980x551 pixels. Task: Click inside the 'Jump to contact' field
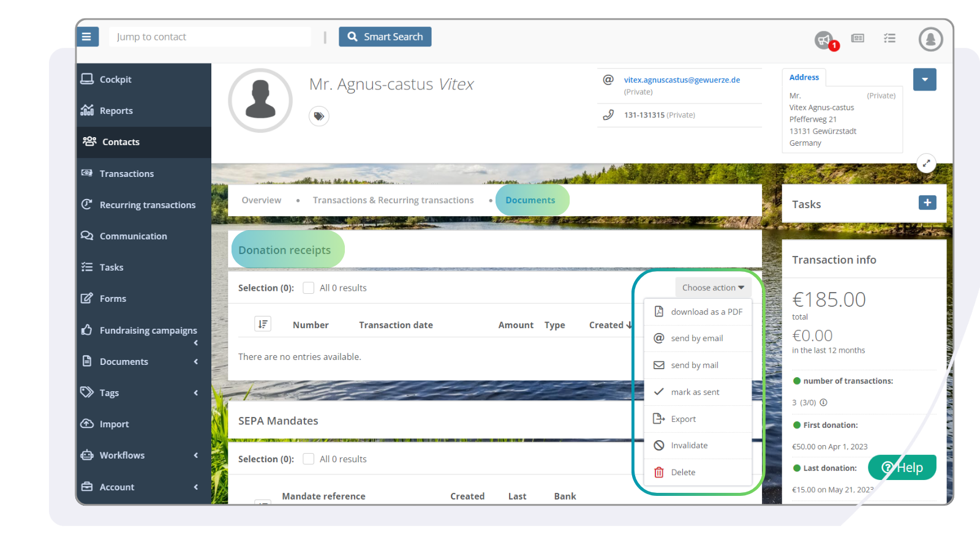point(210,36)
